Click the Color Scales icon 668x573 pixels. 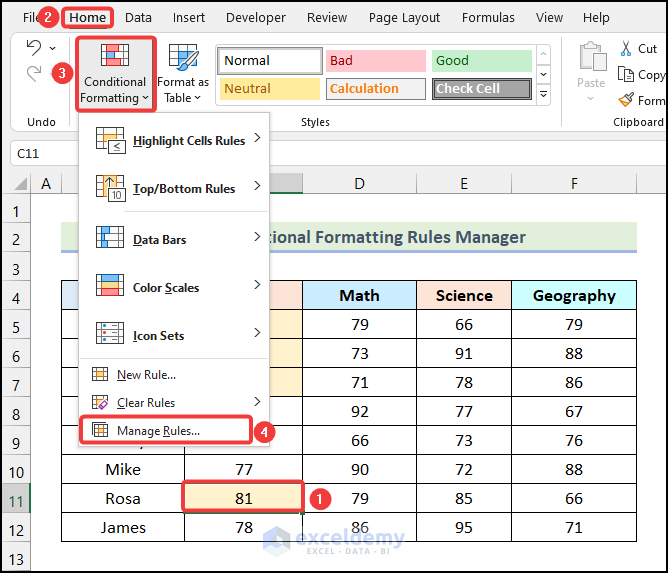coord(110,285)
